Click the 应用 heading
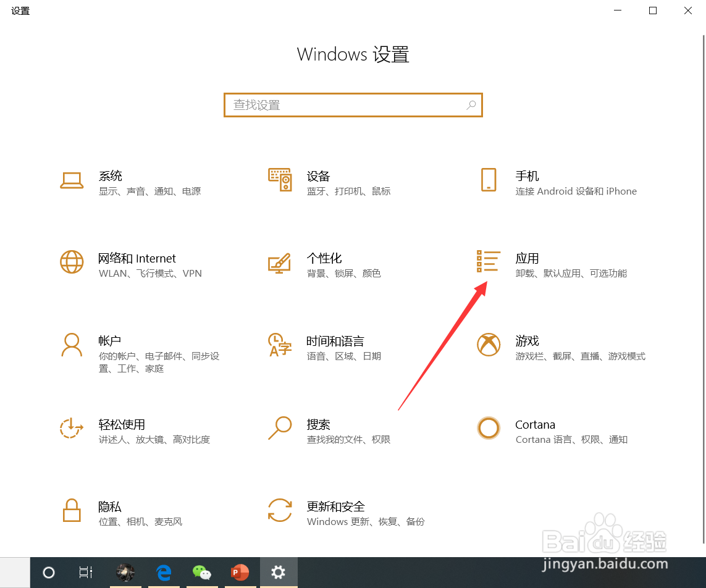 [x=527, y=258]
